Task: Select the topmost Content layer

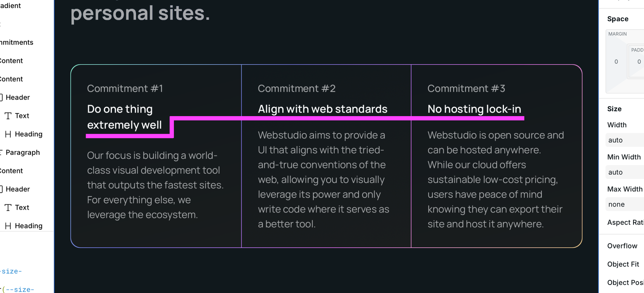Action: (x=11, y=60)
